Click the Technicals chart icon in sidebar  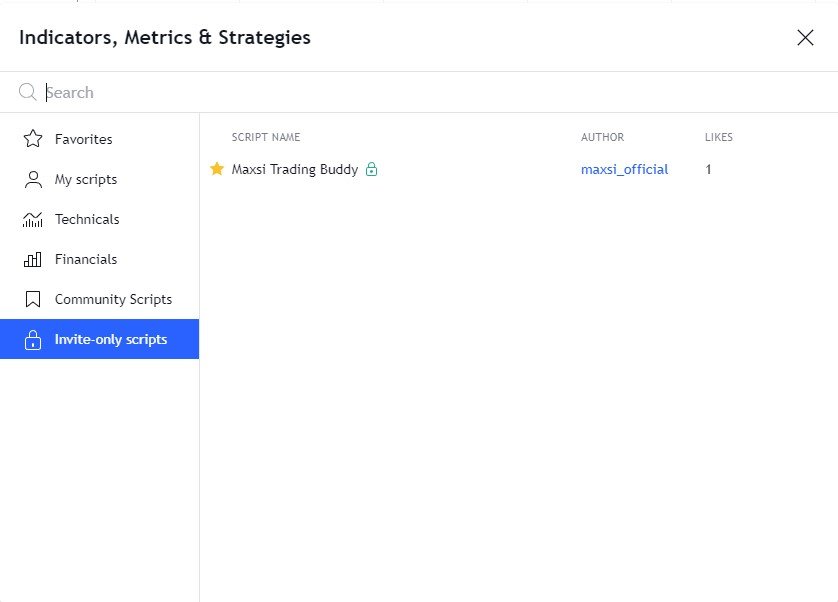tap(32, 219)
